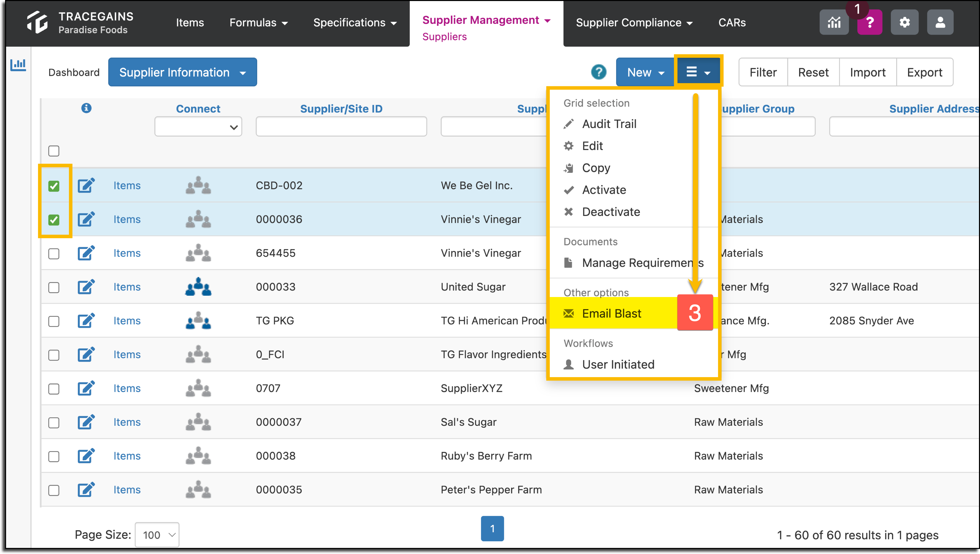Select Audit Trail from menu

pos(609,124)
